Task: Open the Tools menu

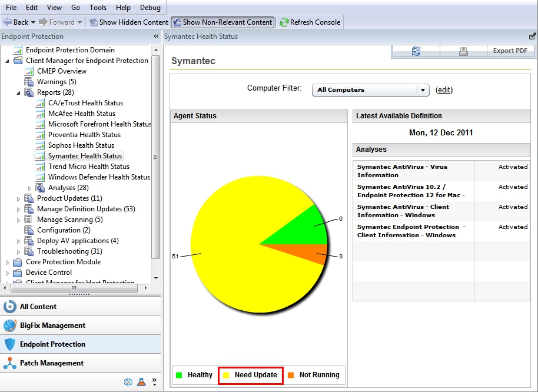Action: click(98, 8)
